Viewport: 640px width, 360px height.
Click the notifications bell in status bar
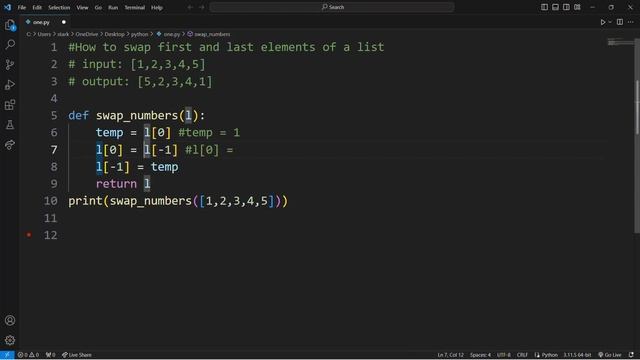point(631,355)
